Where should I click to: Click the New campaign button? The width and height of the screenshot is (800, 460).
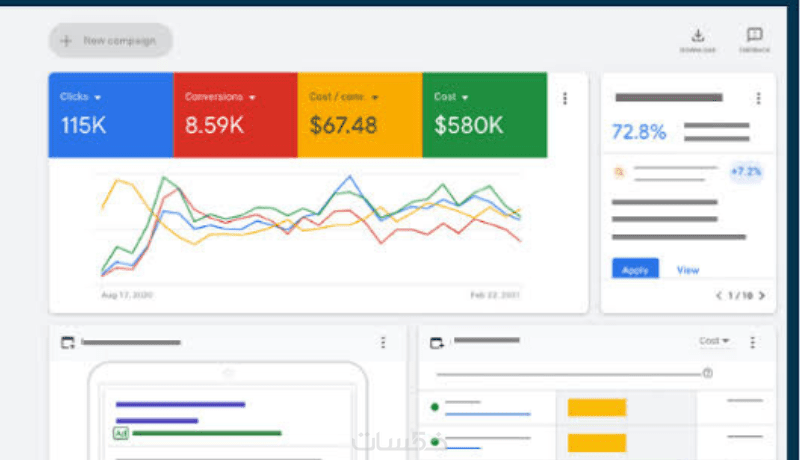coord(111,40)
